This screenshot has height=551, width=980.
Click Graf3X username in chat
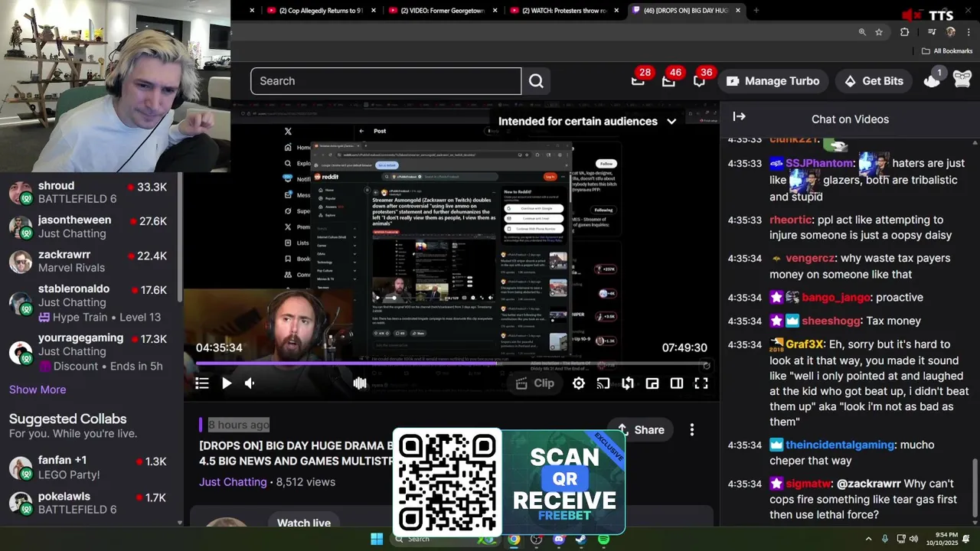[x=804, y=344]
